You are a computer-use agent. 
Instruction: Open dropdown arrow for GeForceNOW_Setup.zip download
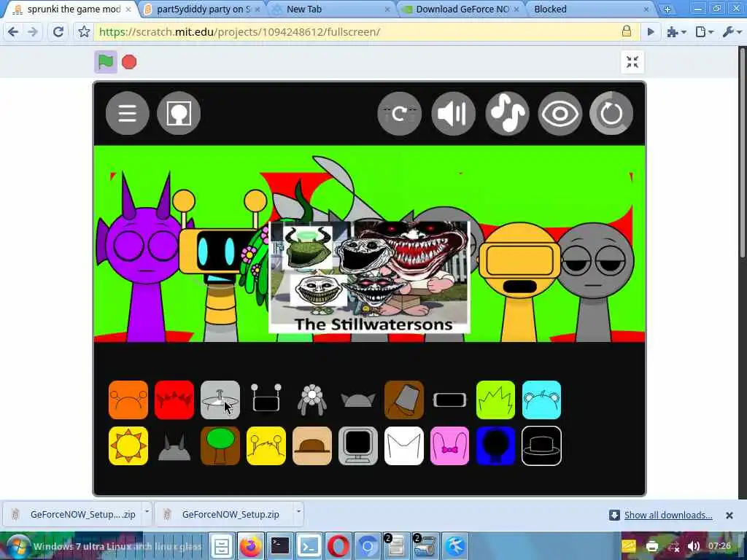(x=298, y=511)
